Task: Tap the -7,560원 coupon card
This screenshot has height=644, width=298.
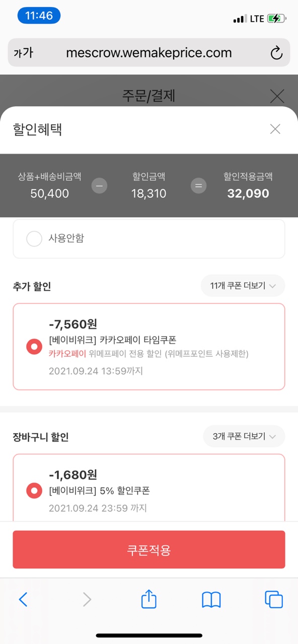Action: click(149, 347)
